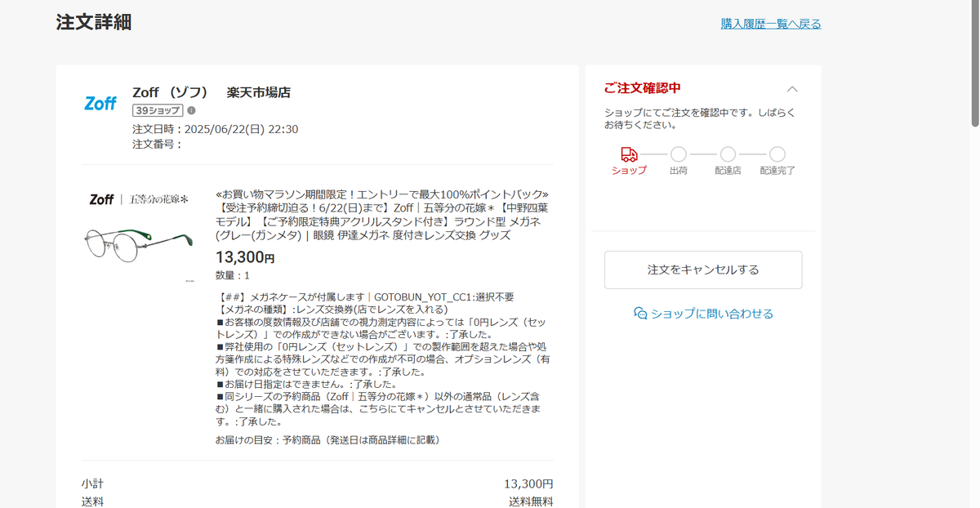Select the 配達完了 progress step circle
The height and width of the screenshot is (508, 980).
pyautogui.click(x=777, y=154)
